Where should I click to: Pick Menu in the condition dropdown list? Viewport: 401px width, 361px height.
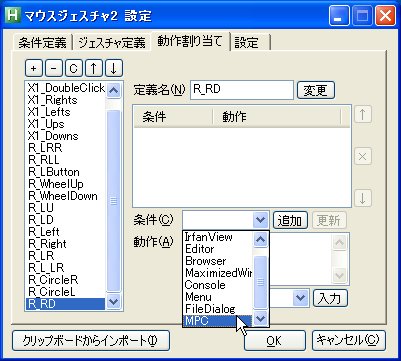point(218,297)
